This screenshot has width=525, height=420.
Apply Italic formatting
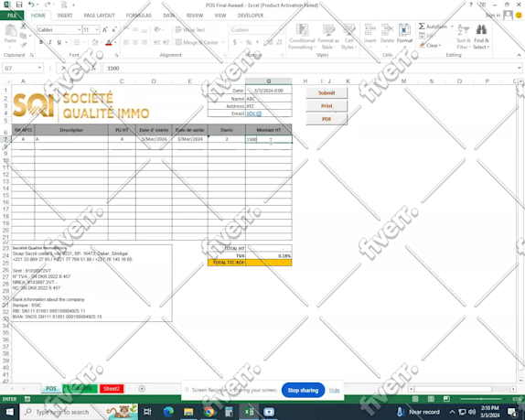click(x=50, y=42)
